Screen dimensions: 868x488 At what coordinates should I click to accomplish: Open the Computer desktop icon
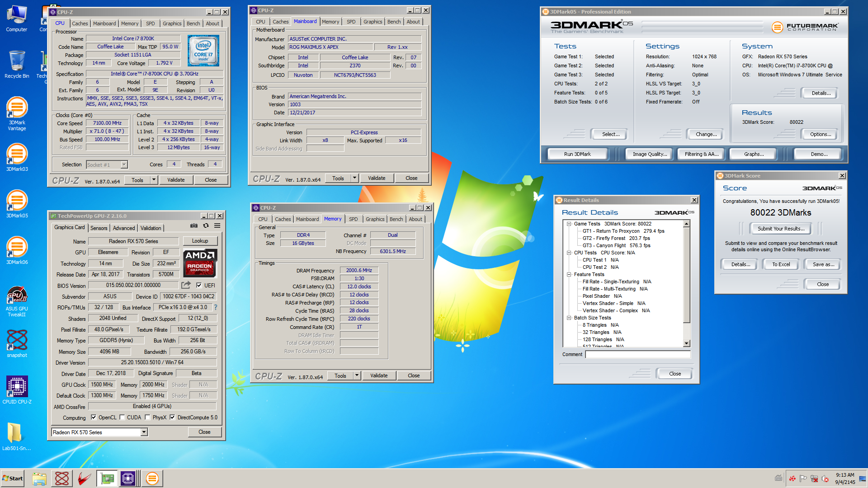[17, 19]
